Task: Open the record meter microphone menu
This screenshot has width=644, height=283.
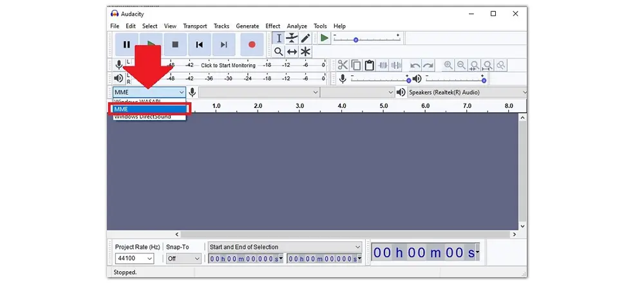Action: coord(118,65)
